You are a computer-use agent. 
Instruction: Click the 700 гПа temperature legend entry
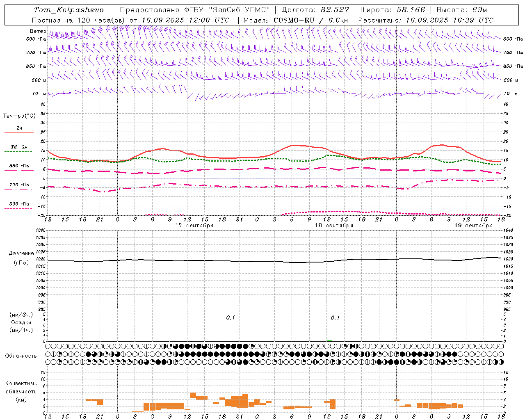(19, 185)
